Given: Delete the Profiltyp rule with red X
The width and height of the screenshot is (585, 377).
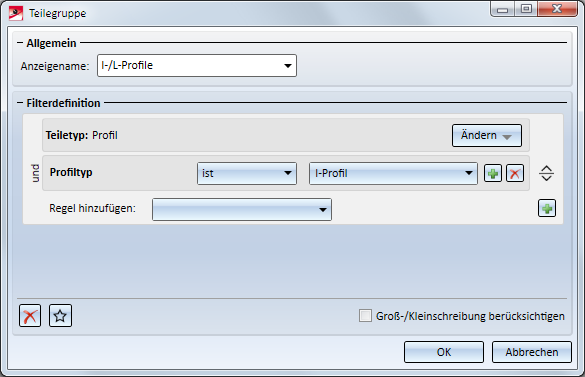Looking at the screenshot, I should click(515, 173).
